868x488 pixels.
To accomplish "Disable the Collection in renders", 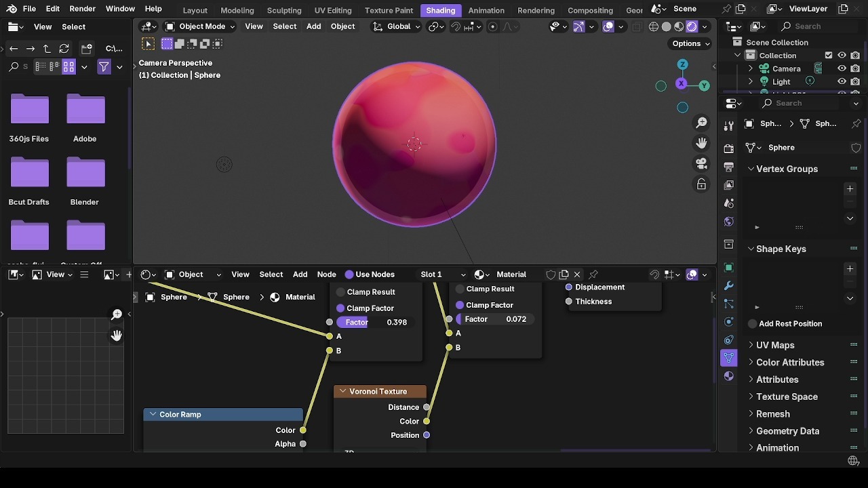I will coord(855,56).
